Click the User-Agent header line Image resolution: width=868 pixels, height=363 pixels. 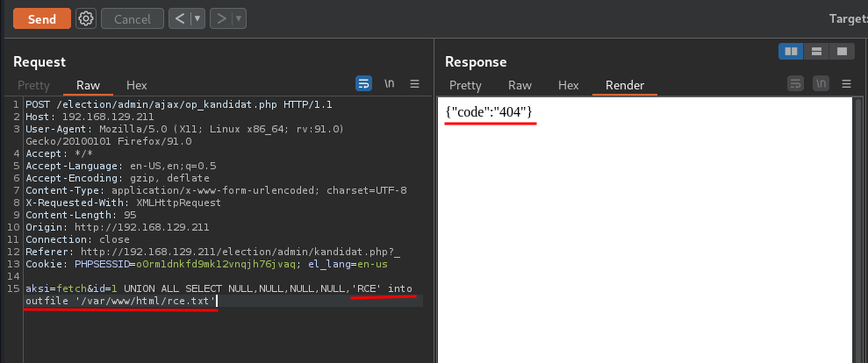pos(185,135)
